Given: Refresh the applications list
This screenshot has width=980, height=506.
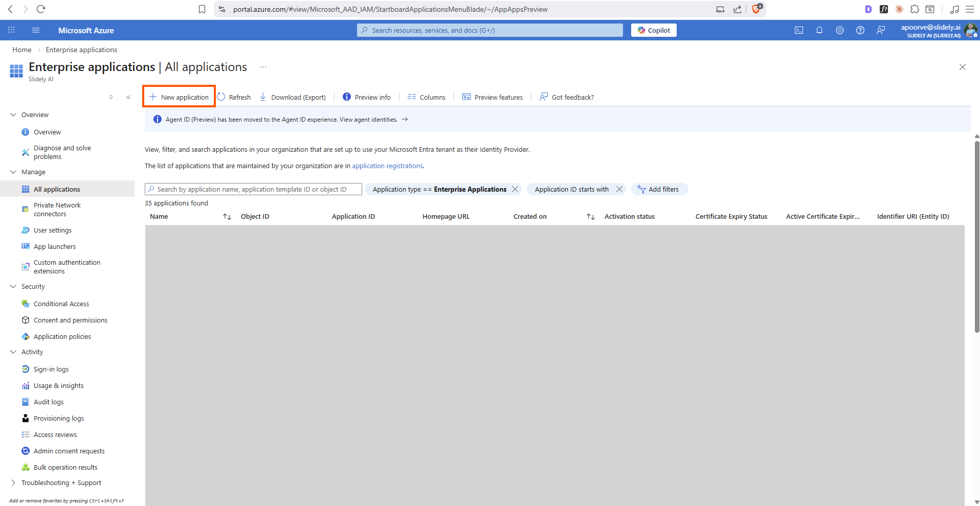Looking at the screenshot, I should coord(234,97).
